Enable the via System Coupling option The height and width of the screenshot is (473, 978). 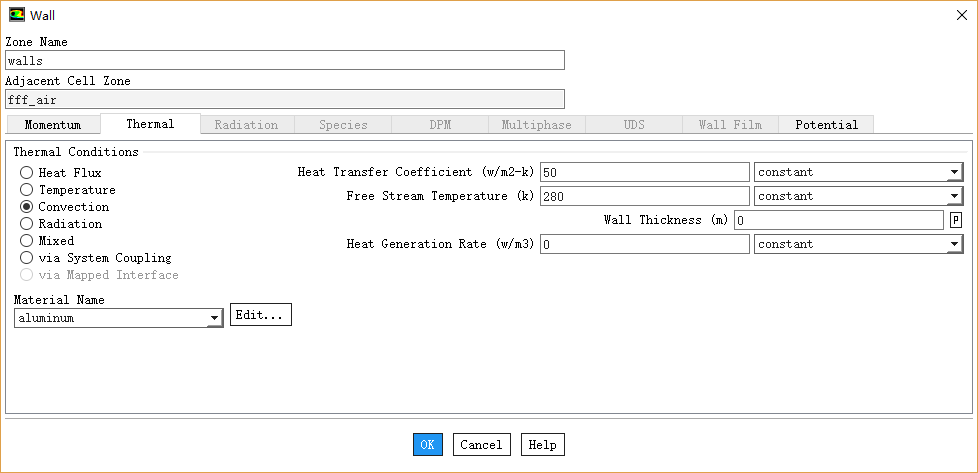tap(27, 258)
